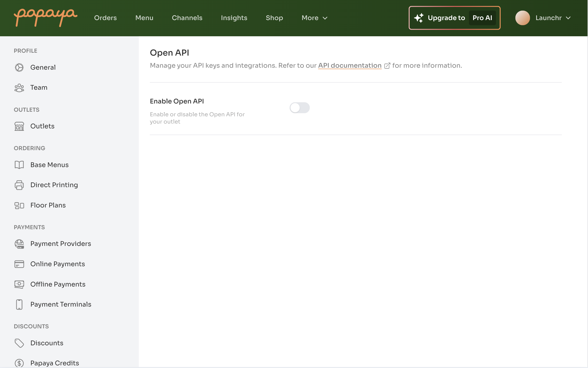
Task: Click the Launchr profile avatar
Action: click(522, 18)
